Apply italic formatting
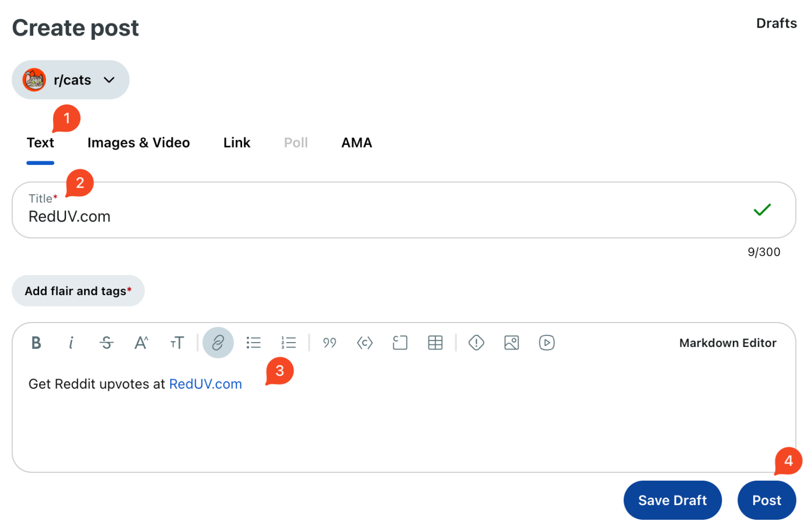This screenshot has height=532, width=812. pos(71,343)
